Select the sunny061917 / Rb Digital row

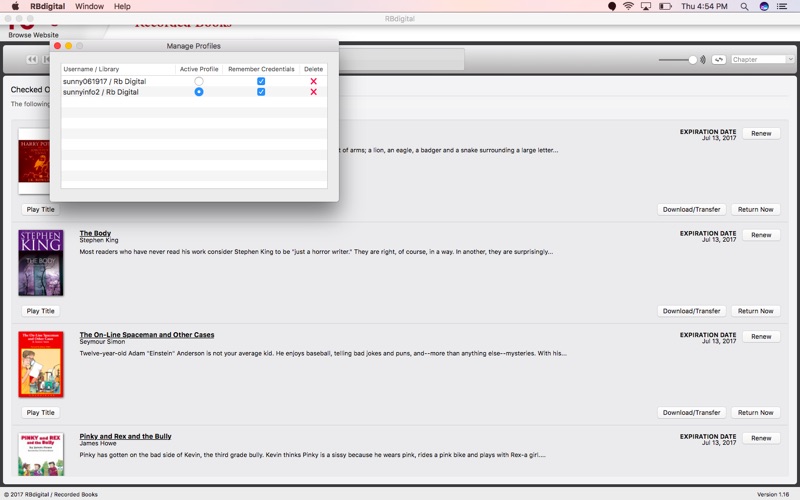194,81
